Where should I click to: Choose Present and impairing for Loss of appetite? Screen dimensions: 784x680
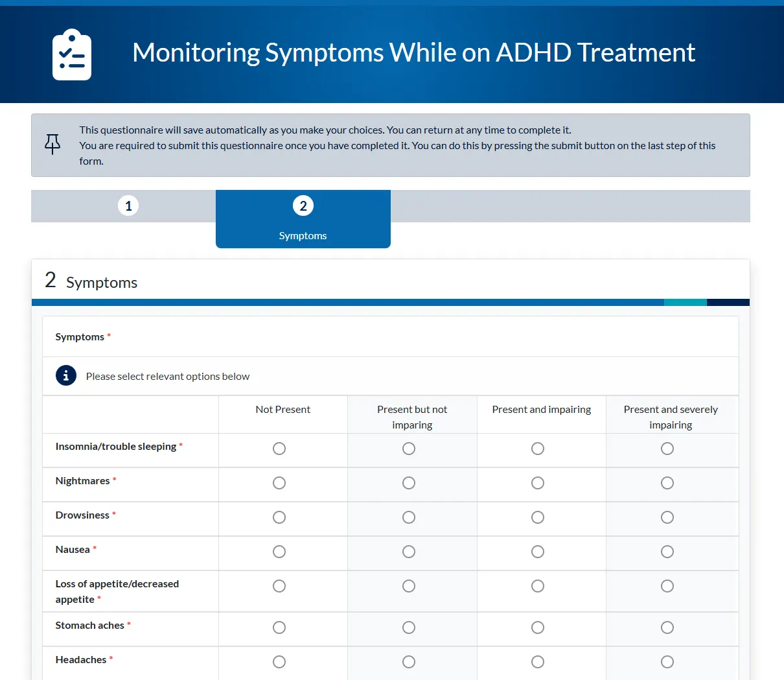(538, 586)
